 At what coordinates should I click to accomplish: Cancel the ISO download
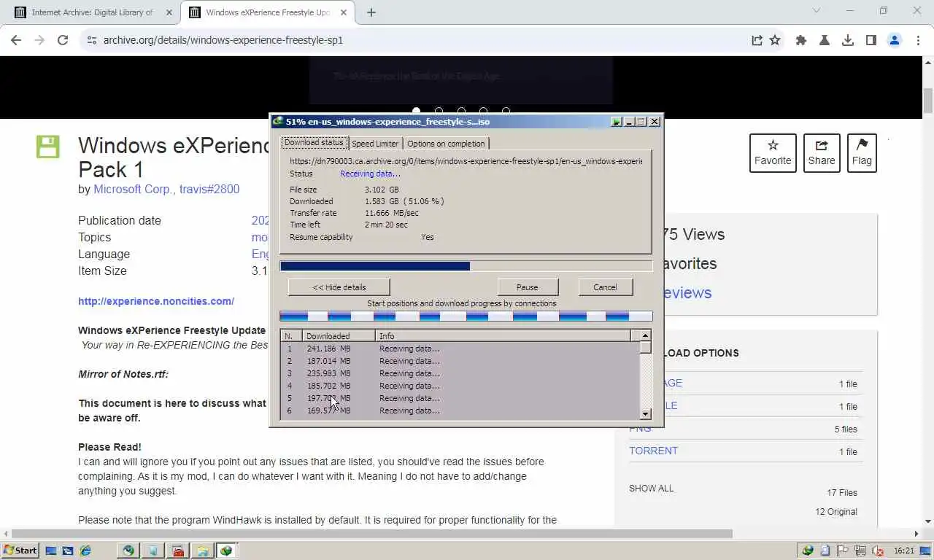(x=605, y=287)
